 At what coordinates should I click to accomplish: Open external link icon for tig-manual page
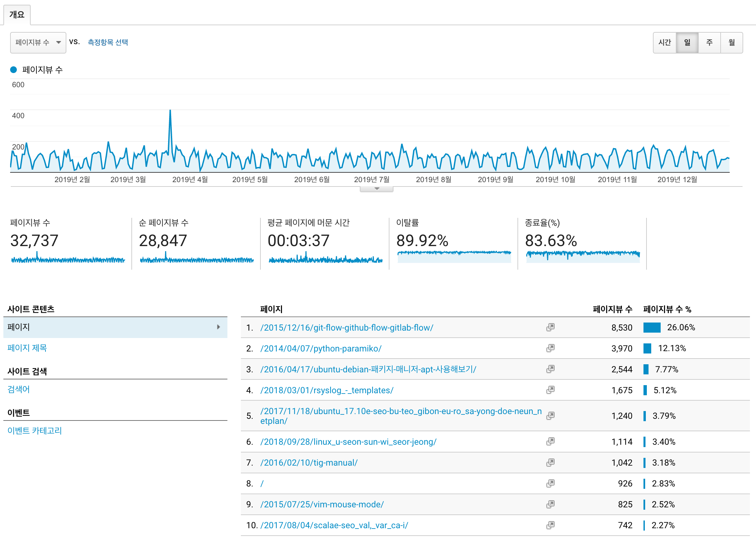pos(550,463)
